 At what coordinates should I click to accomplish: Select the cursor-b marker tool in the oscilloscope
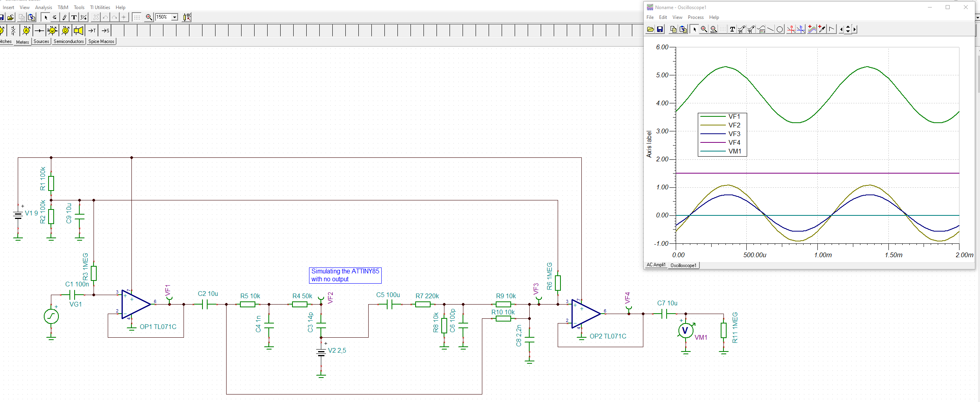click(x=801, y=29)
